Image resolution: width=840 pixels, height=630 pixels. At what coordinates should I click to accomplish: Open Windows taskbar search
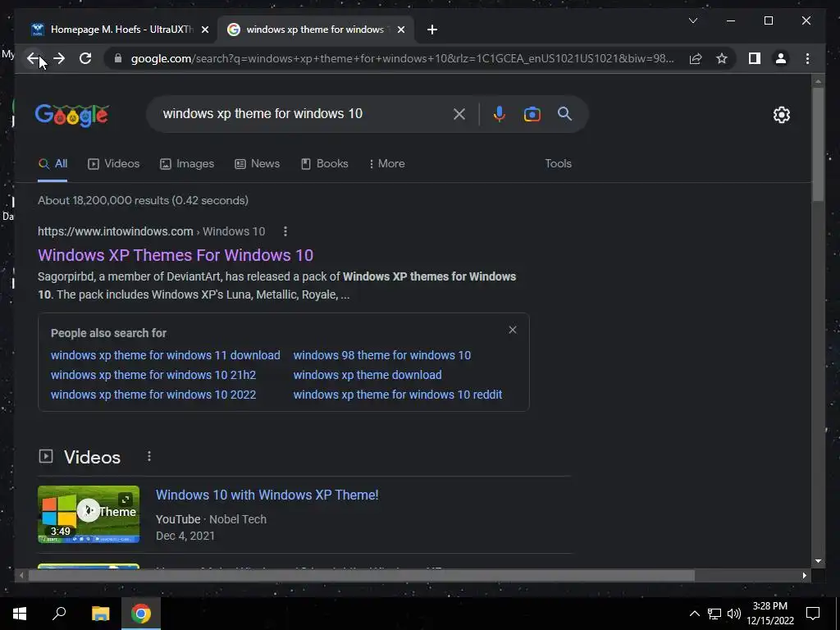pos(59,614)
